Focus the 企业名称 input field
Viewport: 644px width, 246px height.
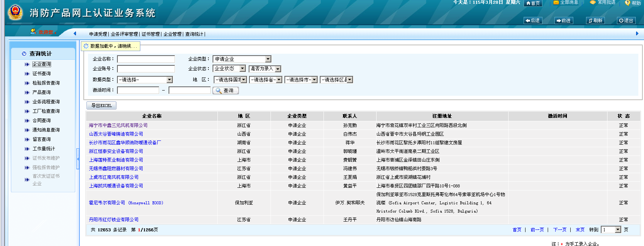(x=146, y=59)
